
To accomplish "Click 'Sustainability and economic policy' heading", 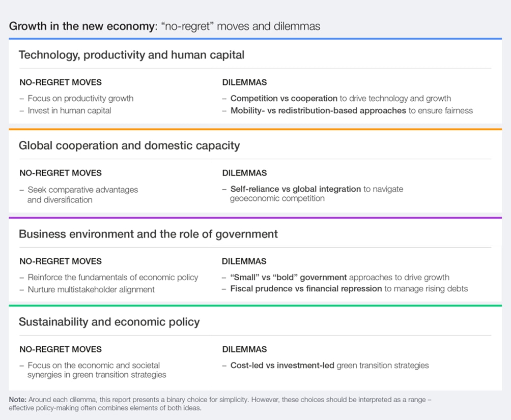I will click(x=109, y=322).
